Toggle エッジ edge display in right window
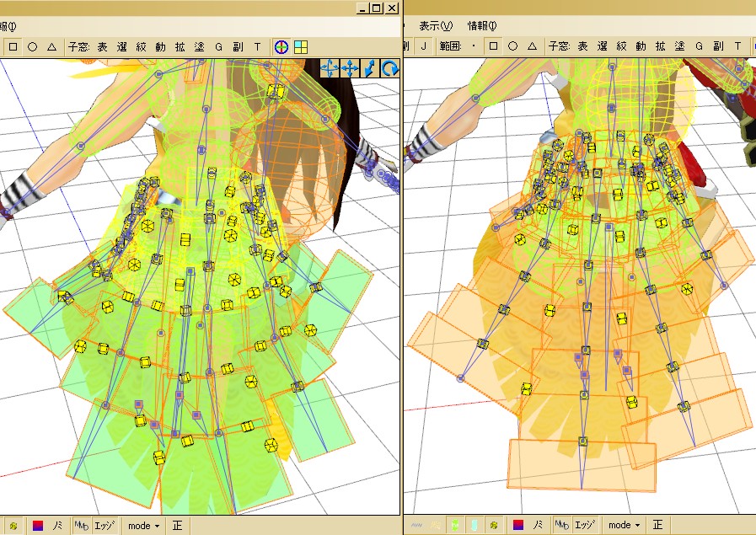 pyautogui.click(x=585, y=524)
